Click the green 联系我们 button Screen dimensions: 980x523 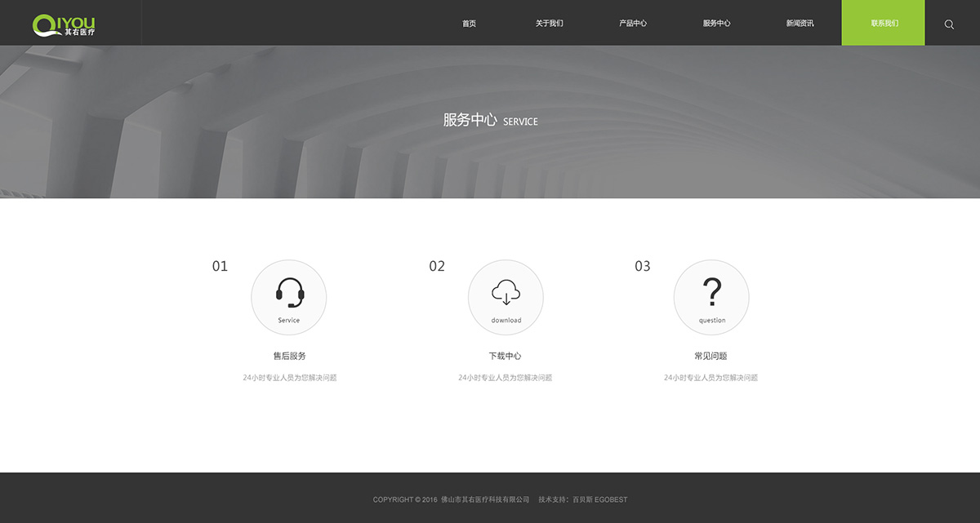(884, 23)
